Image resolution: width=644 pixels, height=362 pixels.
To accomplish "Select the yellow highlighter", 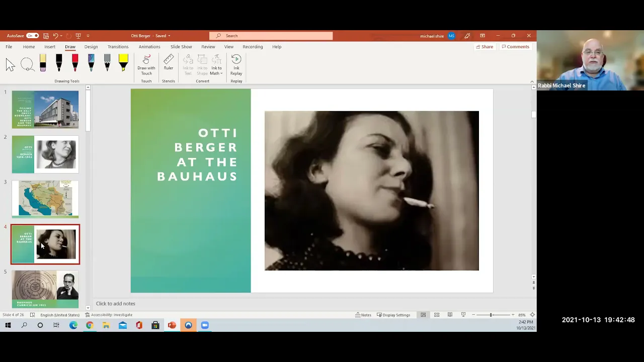I will click(x=123, y=63).
